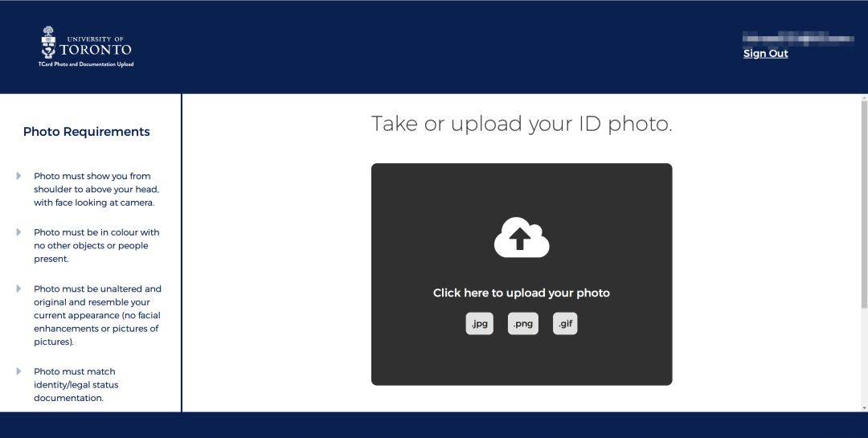Click the triangle bullet beside identity documentation requirement
This screenshot has height=438, width=868.
point(18,371)
